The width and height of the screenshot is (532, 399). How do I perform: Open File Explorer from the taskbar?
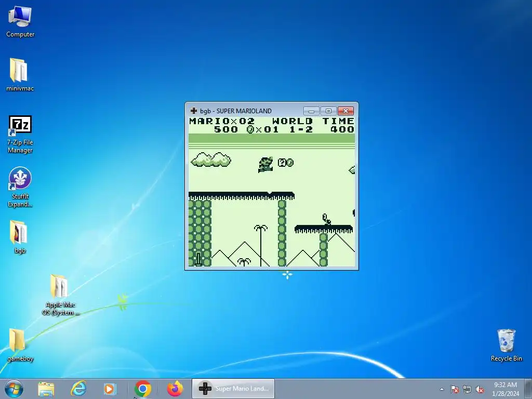46,389
